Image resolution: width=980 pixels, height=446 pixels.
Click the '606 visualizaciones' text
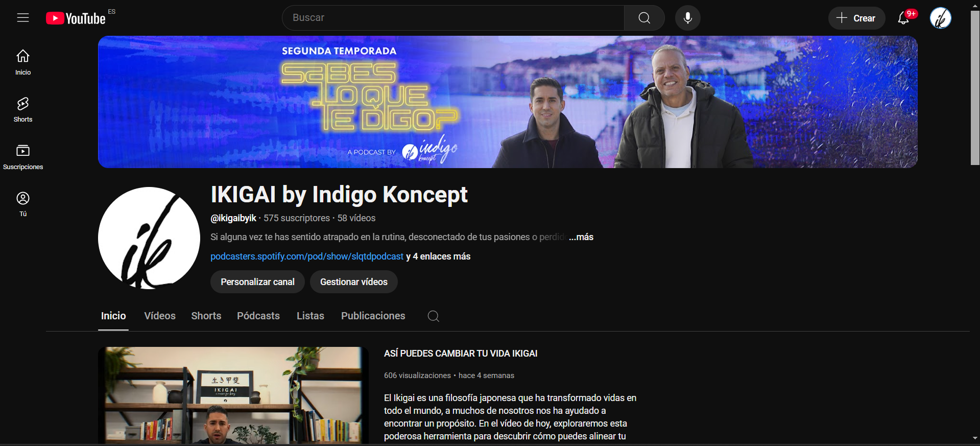click(x=417, y=375)
